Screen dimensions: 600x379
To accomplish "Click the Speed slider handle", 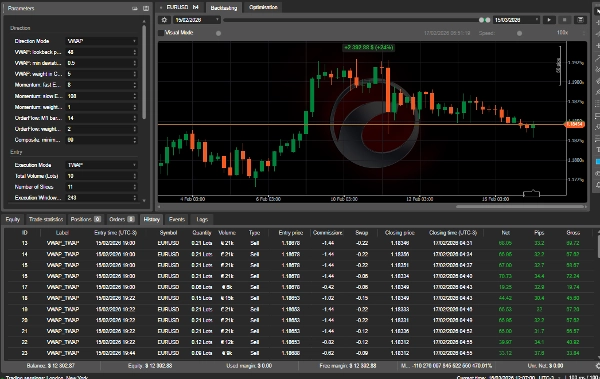I will coord(519,33).
